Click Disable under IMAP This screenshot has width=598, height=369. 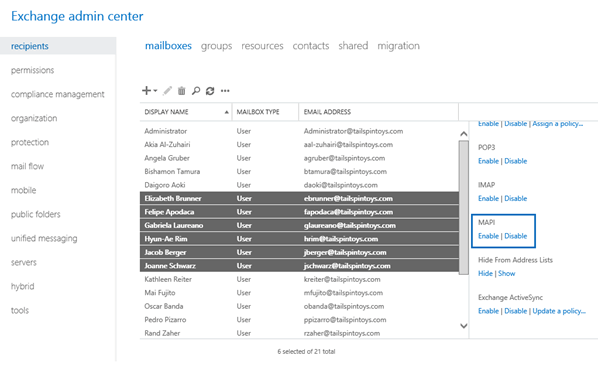click(x=516, y=198)
